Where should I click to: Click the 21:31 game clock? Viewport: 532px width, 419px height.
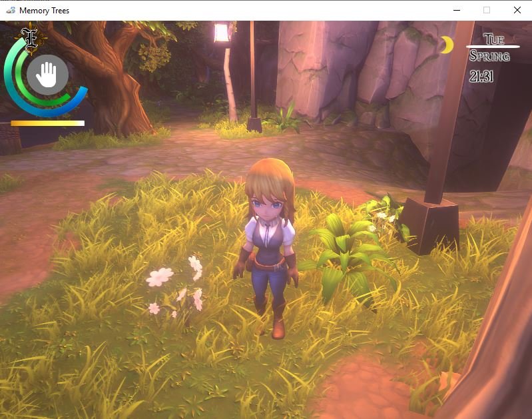(x=481, y=77)
